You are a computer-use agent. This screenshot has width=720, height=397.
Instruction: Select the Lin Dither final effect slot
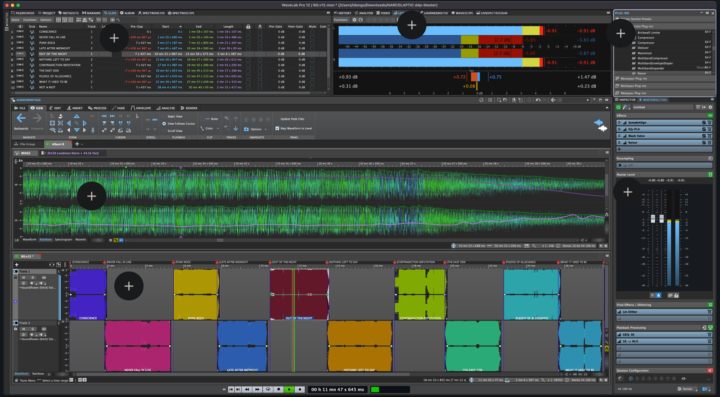[664, 312]
